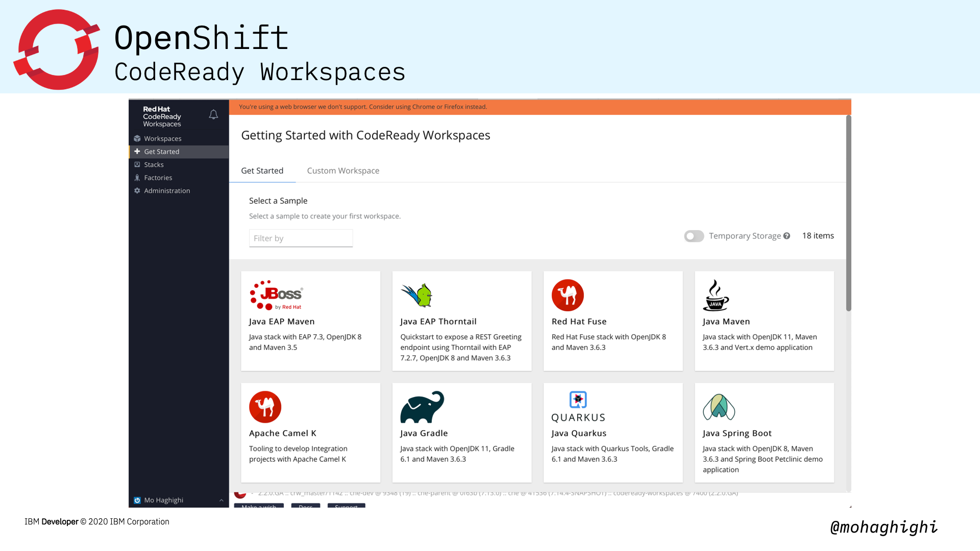Viewport: 980px width, 551px height.
Task: Open Workspaces cube icon in sidebar
Action: pyautogui.click(x=137, y=138)
